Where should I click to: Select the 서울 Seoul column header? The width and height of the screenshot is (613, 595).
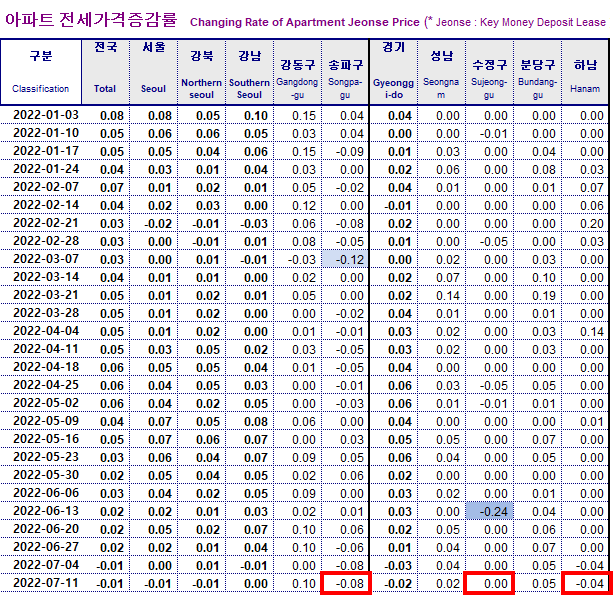[153, 72]
